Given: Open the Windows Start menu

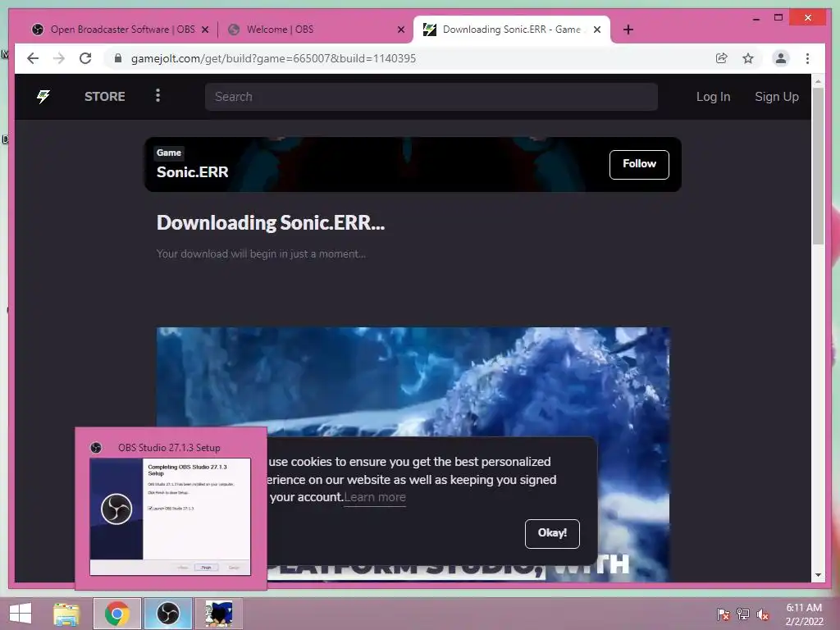Looking at the screenshot, I should pos(21,614).
